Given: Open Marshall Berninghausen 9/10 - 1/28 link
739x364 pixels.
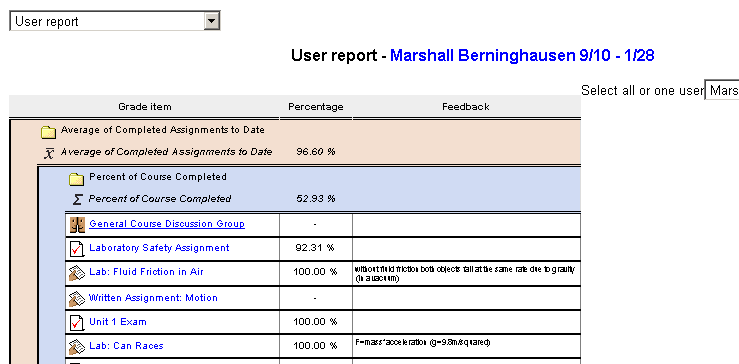Looking at the screenshot, I should point(522,56).
